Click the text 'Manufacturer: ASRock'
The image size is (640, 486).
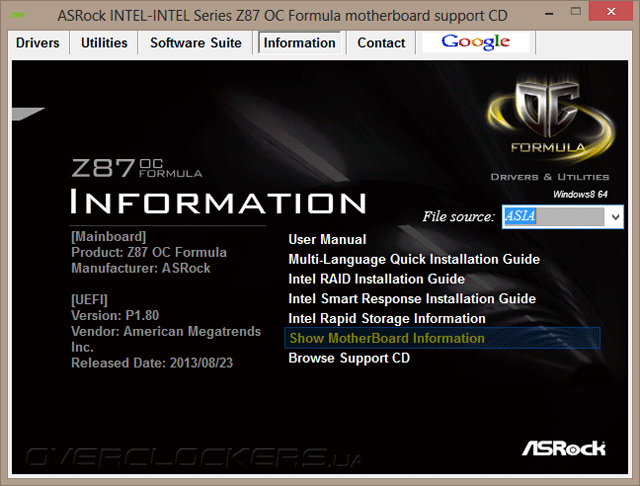coord(141,268)
